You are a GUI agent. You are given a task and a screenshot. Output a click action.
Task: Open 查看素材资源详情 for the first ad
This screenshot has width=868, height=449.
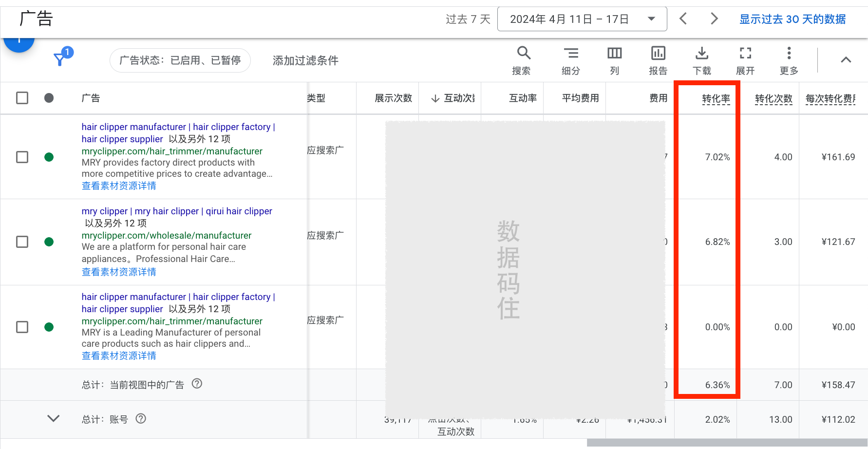(x=118, y=186)
